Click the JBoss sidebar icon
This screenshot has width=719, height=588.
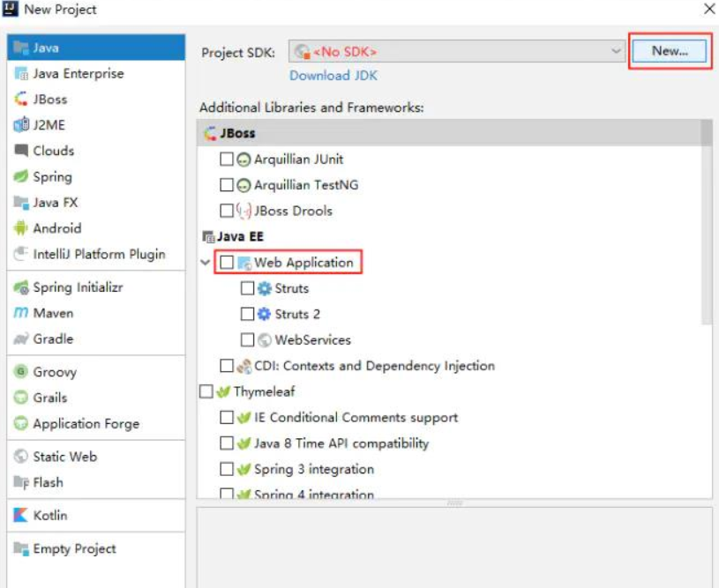tap(21, 99)
